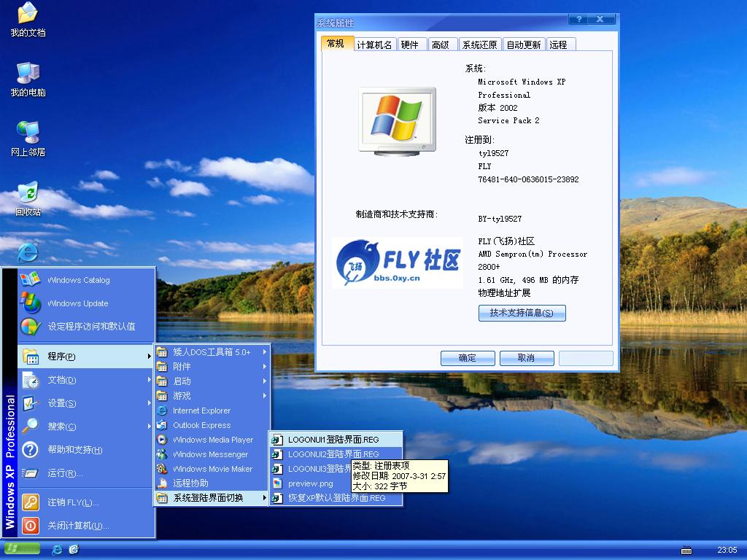Select the 回收站 recycle bin icon
The image size is (747, 560).
28,199
